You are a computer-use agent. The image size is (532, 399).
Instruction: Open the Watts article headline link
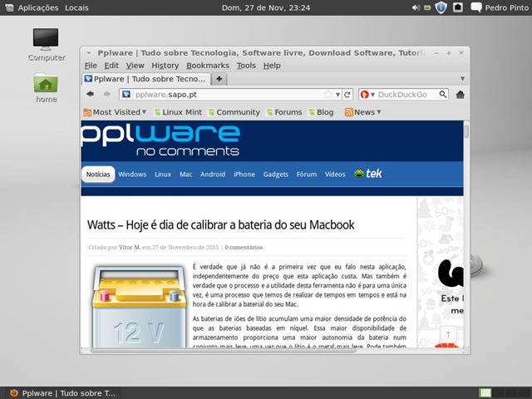pyautogui.click(x=220, y=224)
